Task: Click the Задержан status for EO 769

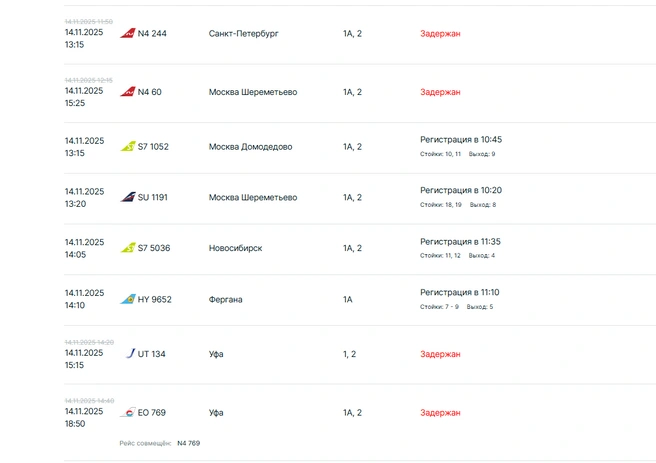Action: pyautogui.click(x=440, y=412)
